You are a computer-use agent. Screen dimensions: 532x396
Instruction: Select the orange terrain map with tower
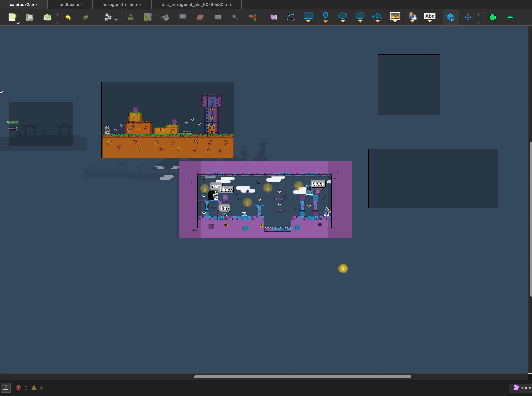[x=168, y=120]
